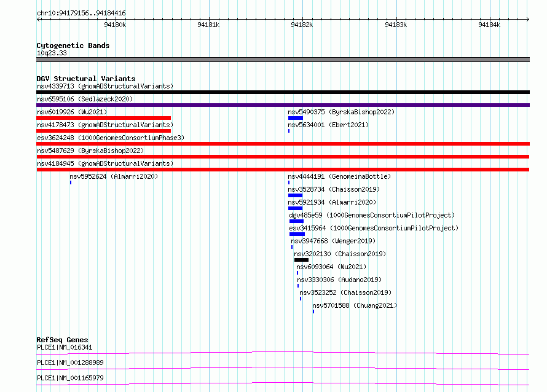Click nsv4444191 GenomeinaBottle label
This screenshot has height=392, width=547.
(339, 176)
